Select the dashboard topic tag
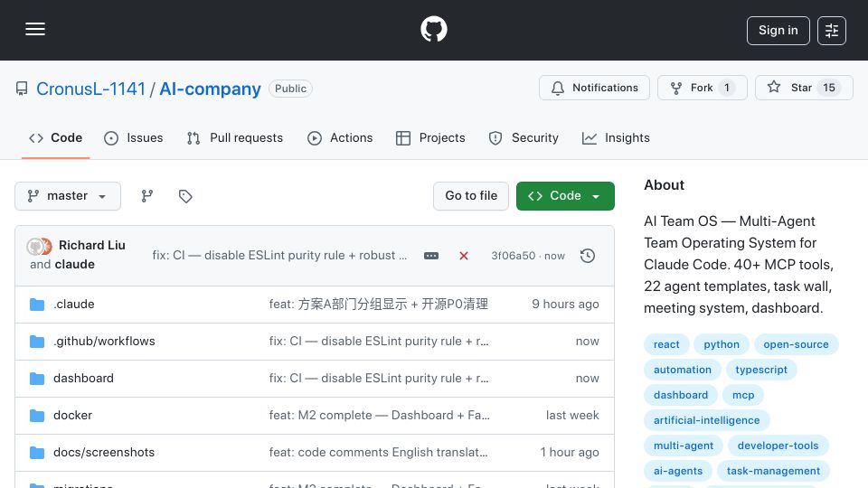 pyautogui.click(x=681, y=395)
